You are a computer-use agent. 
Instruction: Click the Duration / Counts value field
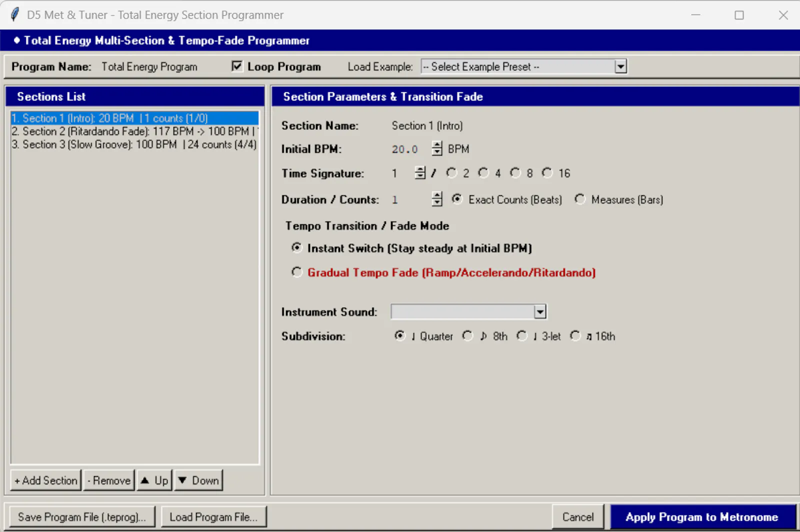point(411,200)
